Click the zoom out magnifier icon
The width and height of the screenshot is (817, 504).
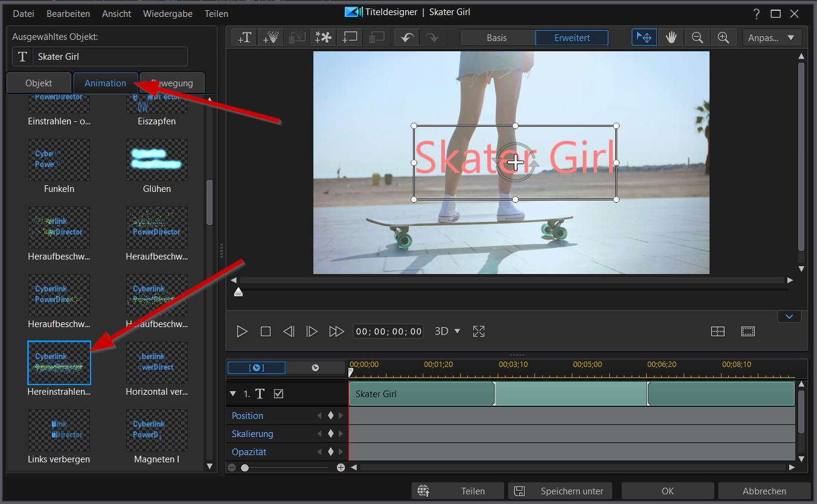[x=697, y=37]
